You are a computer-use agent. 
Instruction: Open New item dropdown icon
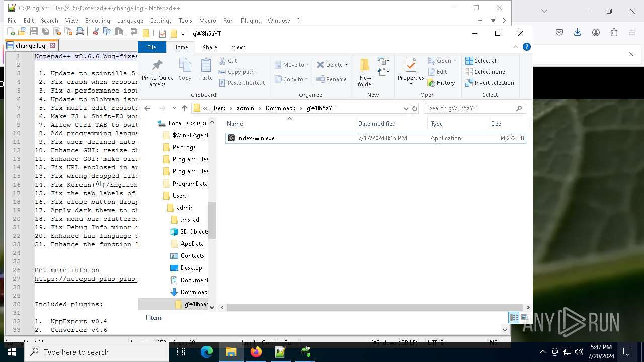384,61
